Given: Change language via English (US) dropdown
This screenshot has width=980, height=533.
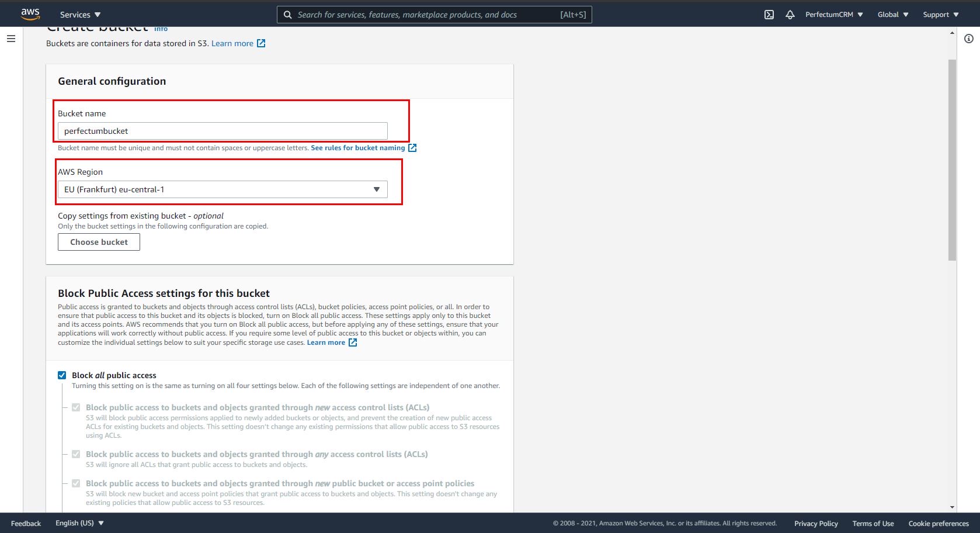Looking at the screenshot, I should tap(79, 523).
